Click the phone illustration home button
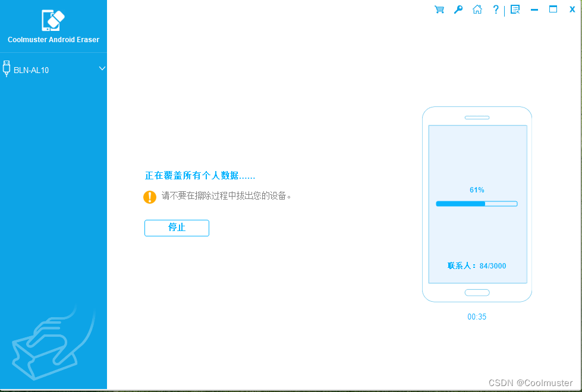The height and width of the screenshot is (392, 582). (477, 293)
